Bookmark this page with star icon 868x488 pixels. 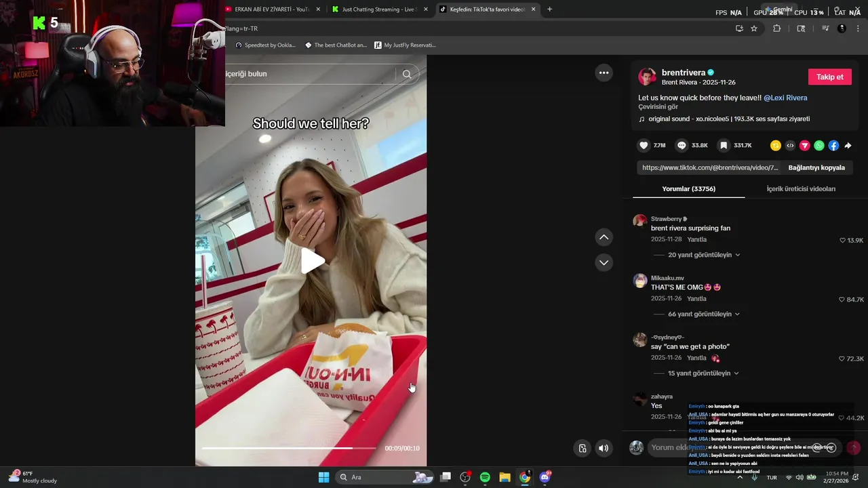(754, 28)
